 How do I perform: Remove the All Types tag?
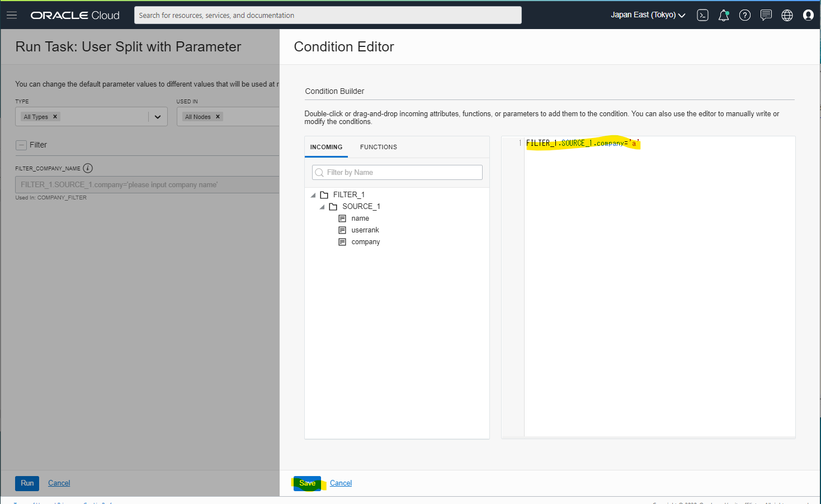(x=55, y=117)
